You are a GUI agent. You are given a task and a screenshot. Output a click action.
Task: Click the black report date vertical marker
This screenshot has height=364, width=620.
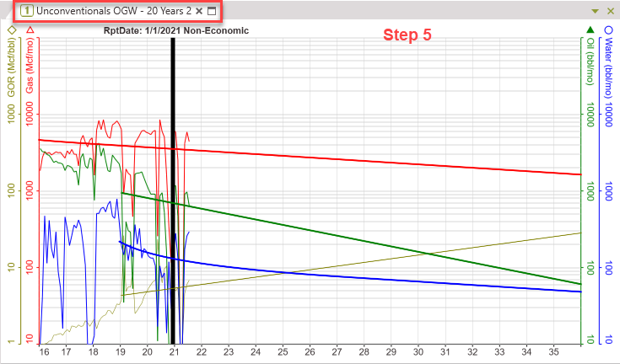[x=173, y=190]
